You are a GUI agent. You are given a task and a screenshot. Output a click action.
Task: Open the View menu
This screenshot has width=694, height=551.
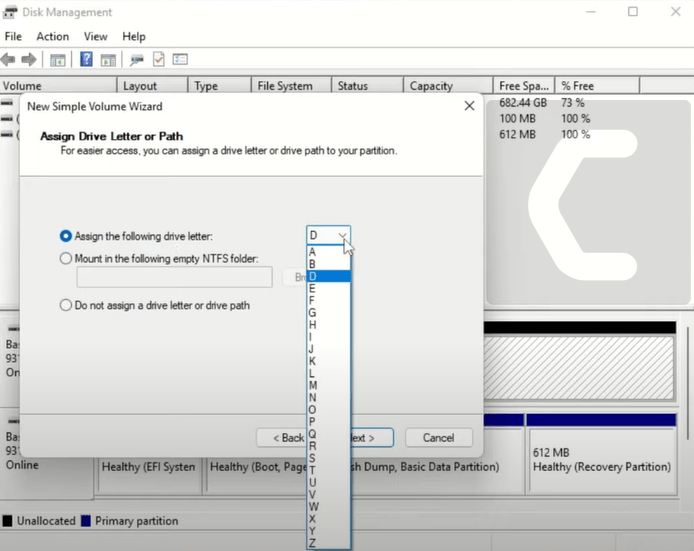pos(96,36)
